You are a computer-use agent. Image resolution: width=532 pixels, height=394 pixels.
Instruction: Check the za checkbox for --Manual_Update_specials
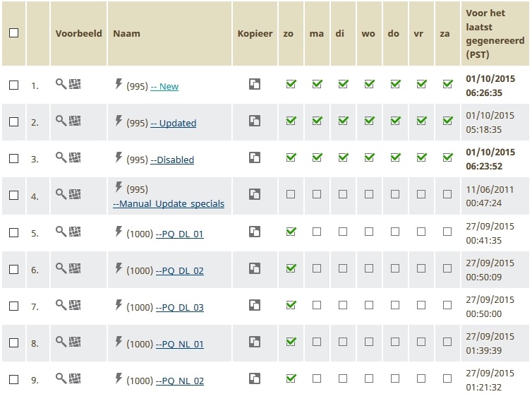pyautogui.click(x=447, y=194)
